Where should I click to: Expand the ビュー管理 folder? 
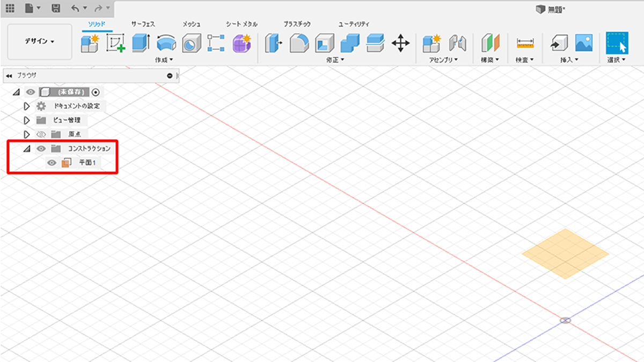(27, 120)
